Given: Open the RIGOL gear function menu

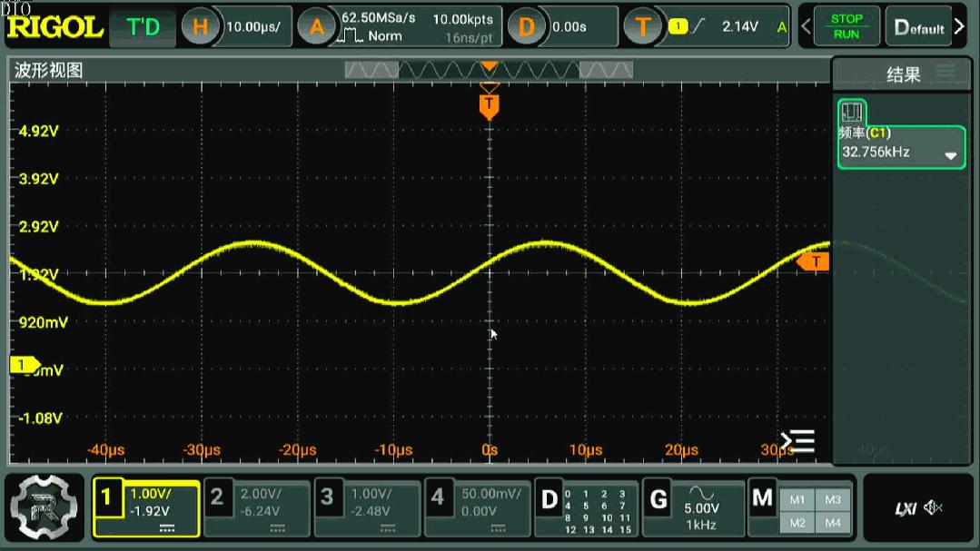Looking at the screenshot, I should [45, 507].
